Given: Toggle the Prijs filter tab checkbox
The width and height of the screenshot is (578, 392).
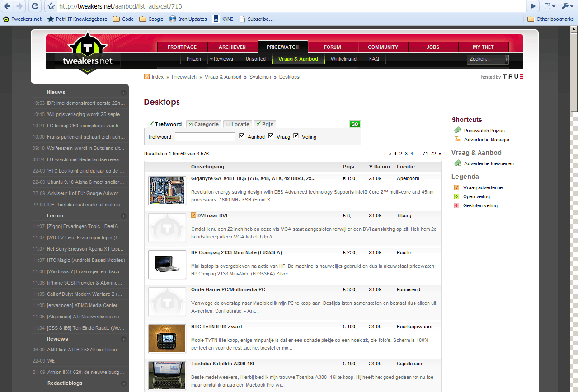Looking at the screenshot, I should coord(258,124).
